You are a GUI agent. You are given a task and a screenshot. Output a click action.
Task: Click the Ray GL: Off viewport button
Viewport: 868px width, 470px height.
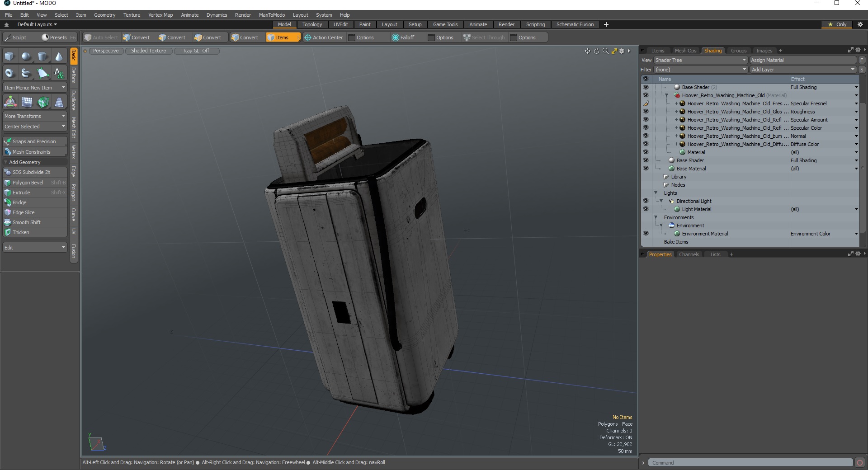pos(196,51)
